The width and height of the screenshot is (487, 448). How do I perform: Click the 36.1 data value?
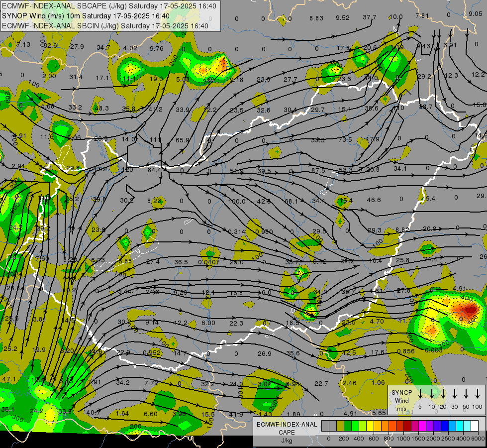click(7, 410)
